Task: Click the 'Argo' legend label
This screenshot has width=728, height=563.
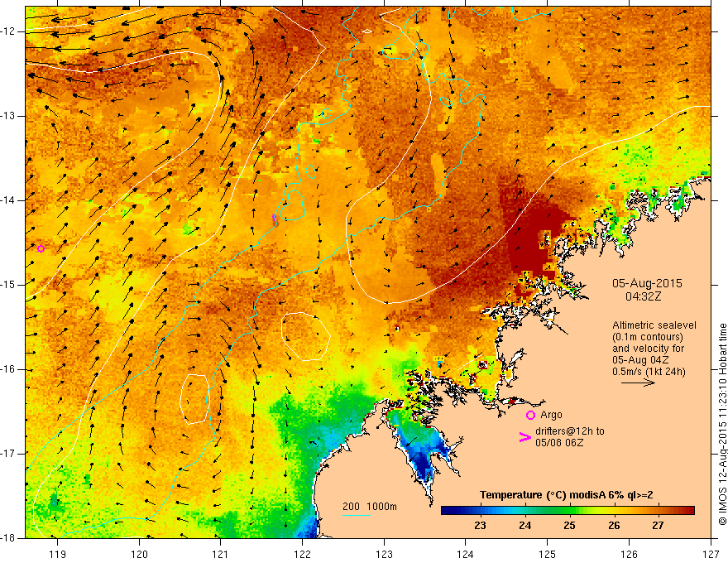Action: tap(551, 415)
